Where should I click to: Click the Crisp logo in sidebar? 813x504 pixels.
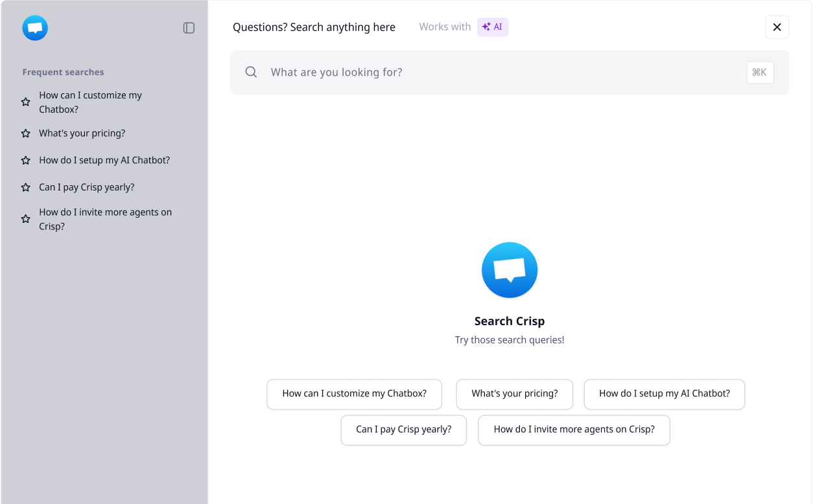pos(35,28)
